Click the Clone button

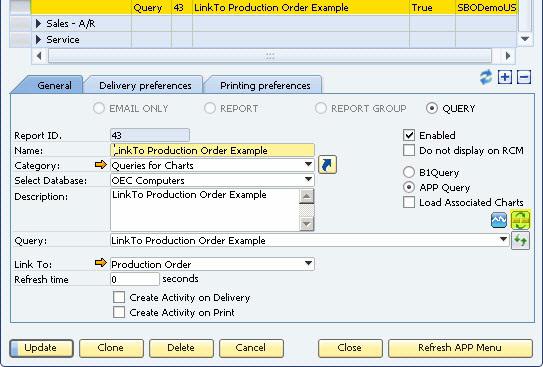pyautogui.click(x=111, y=348)
